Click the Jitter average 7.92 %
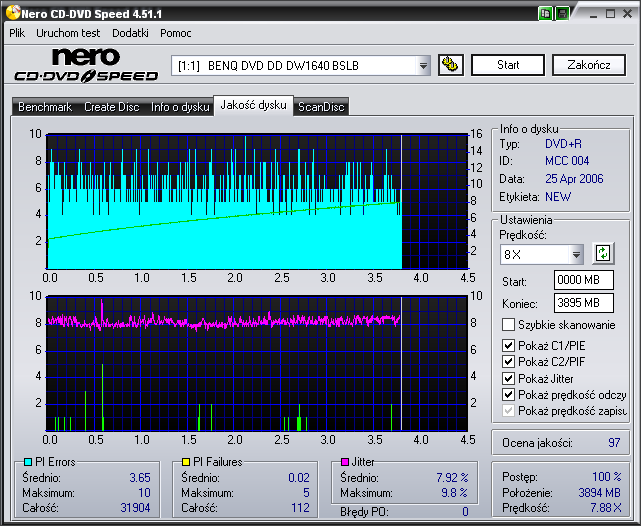Viewport: 641px width, 526px height. coord(452,478)
